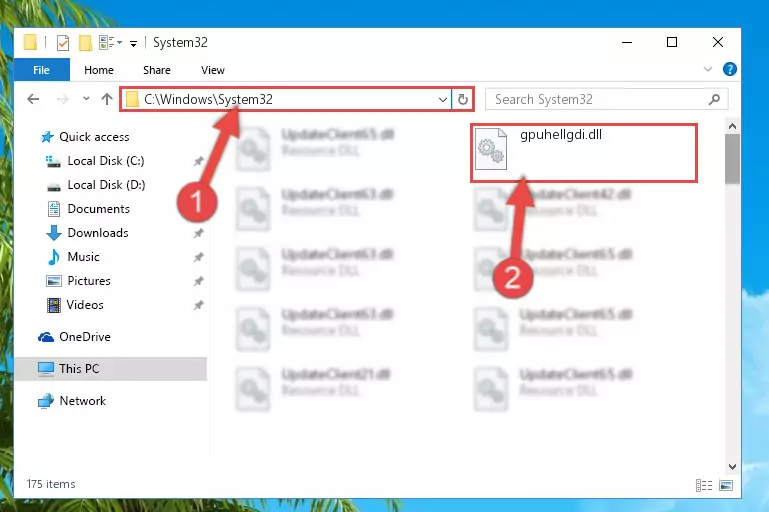Open Help with the question mark icon
Image resolution: width=769 pixels, height=512 pixels.
coord(729,69)
